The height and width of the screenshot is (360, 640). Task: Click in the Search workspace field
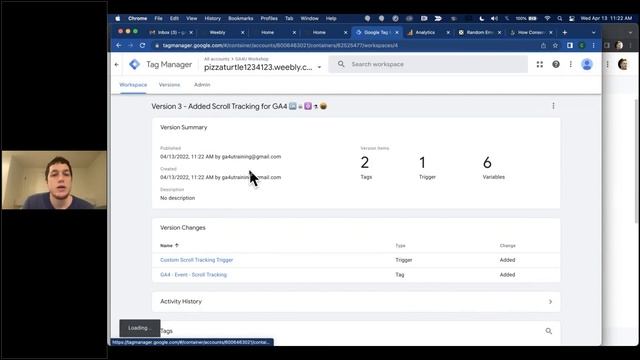(428, 64)
